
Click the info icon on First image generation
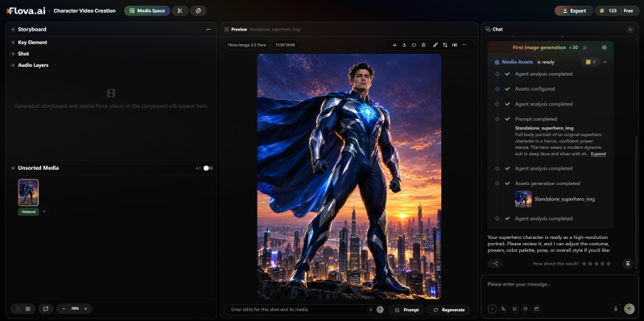click(605, 47)
